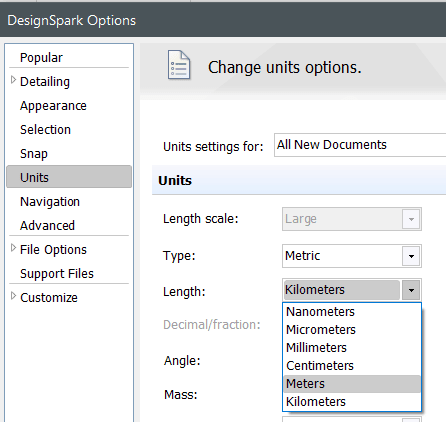Click the Change units options heading
446x422 pixels.
[x=285, y=68]
